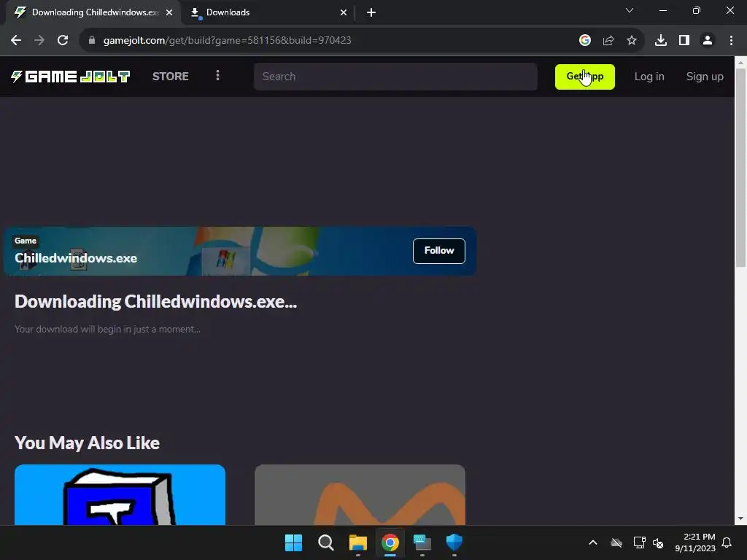Click the Game label badge on banner
The width and height of the screenshot is (747, 560).
click(26, 241)
